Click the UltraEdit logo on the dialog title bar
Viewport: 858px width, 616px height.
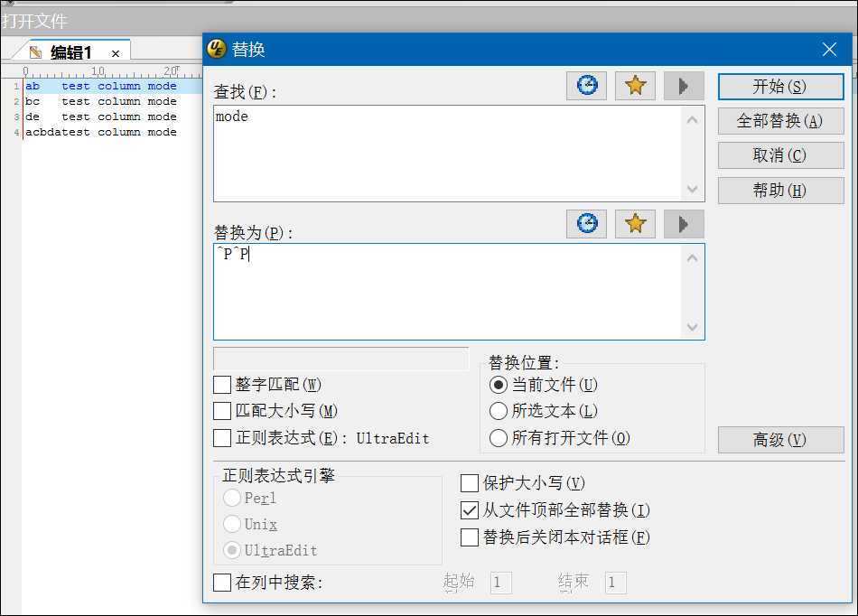coord(217,49)
